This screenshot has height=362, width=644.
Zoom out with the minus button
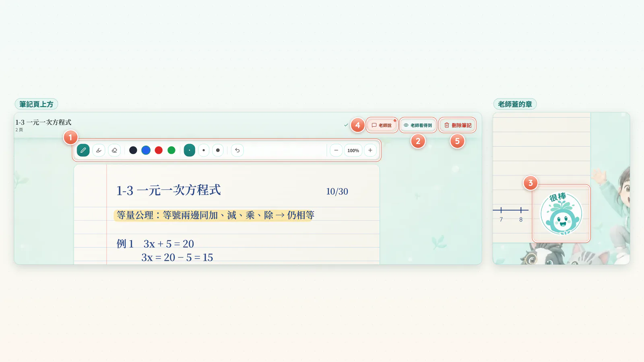click(336, 150)
